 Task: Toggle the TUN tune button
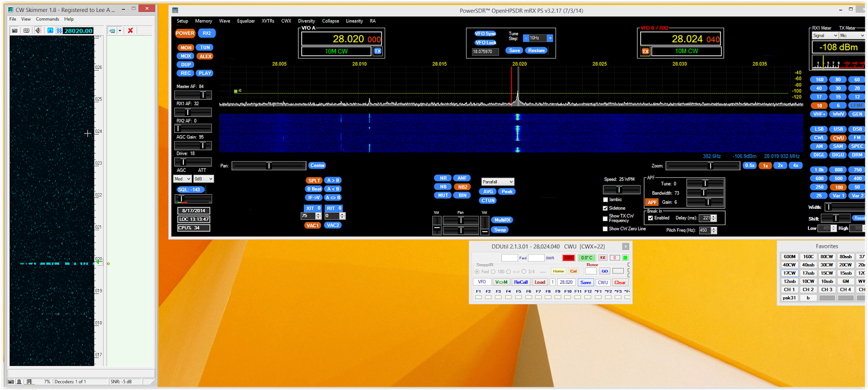205,48
